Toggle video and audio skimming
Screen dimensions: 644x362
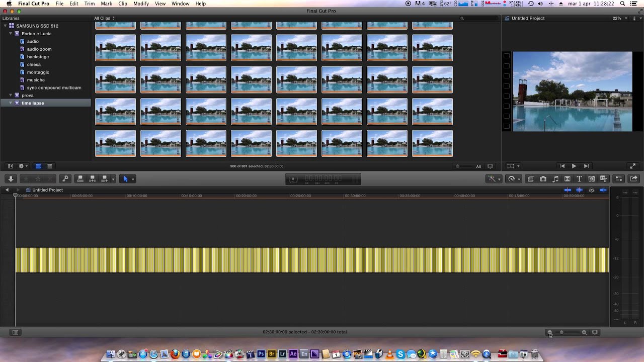click(568, 190)
